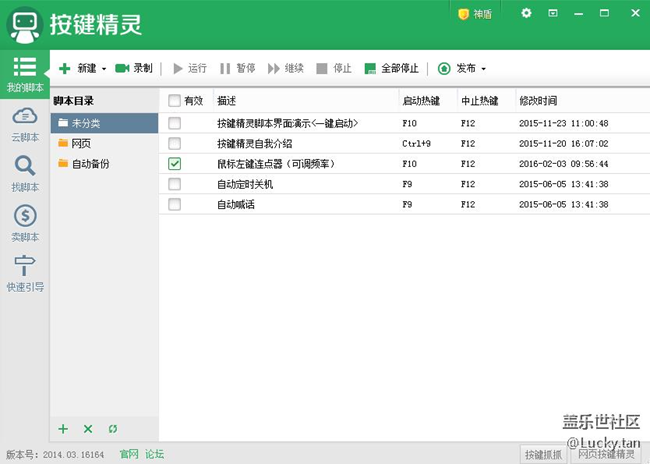
Task: Click the 按键抓抓 button
Action: coord(544,454)
